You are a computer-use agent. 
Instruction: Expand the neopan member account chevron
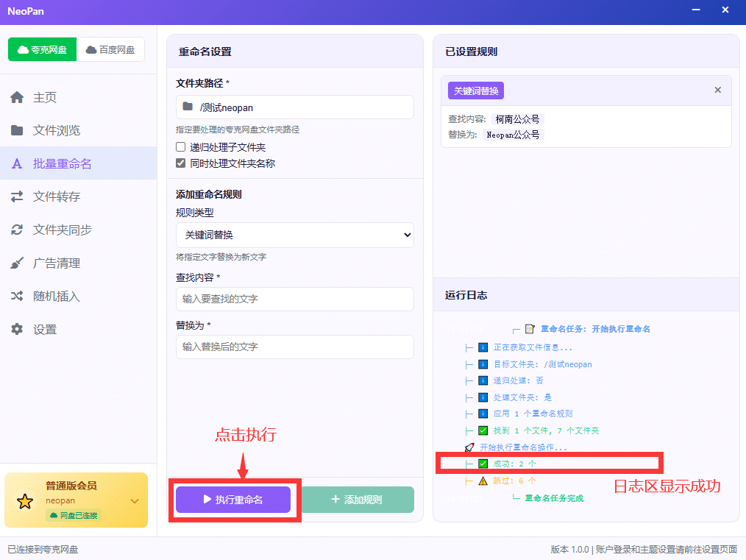coord(135,501)
